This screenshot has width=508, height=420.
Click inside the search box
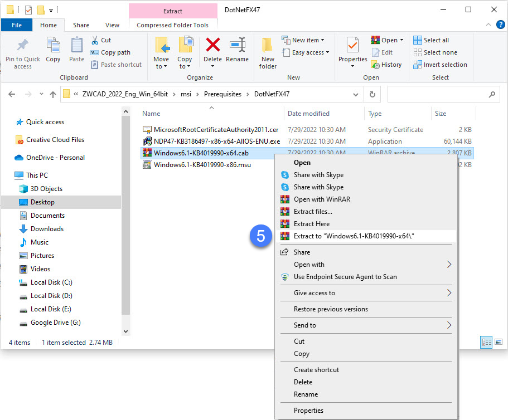(437, 94)
